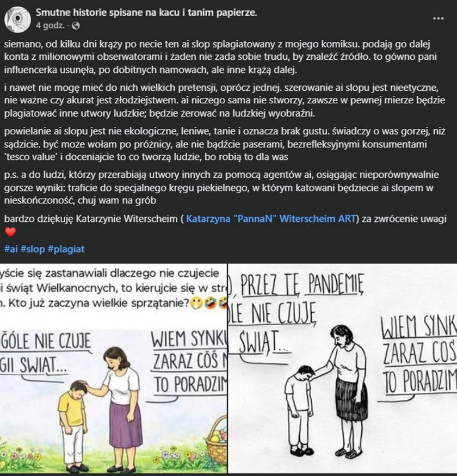The height and width of the screenshot is (476, 457).
Task: Open post options via three-dot icon
Action: [438, 18]
